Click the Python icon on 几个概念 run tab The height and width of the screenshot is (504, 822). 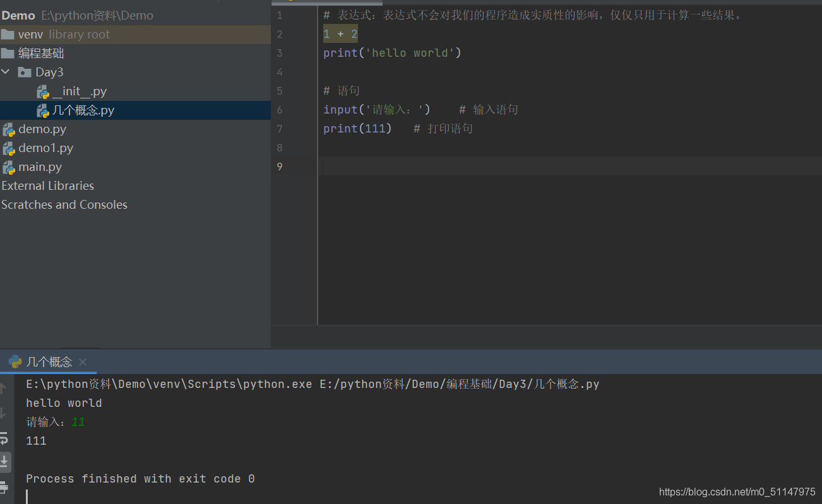coord(15,362)
